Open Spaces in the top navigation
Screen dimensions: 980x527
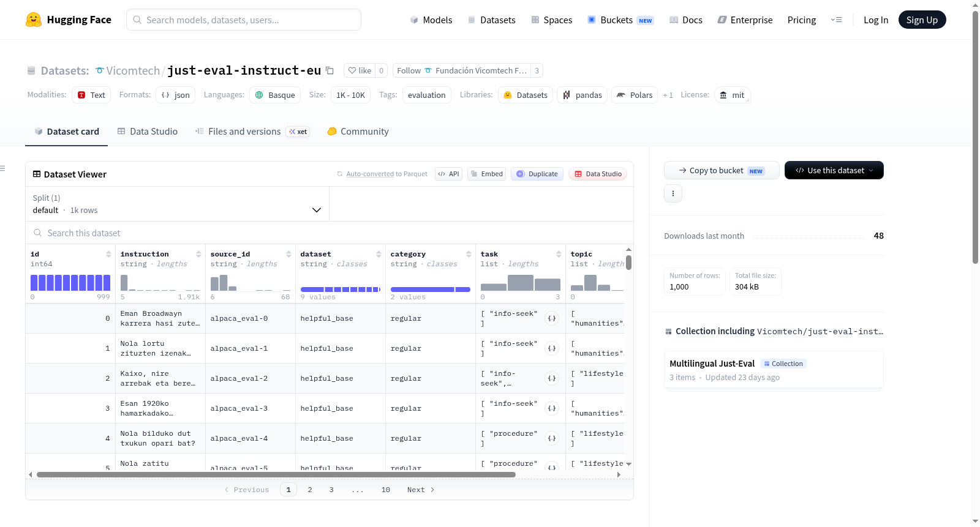point(551,20)
